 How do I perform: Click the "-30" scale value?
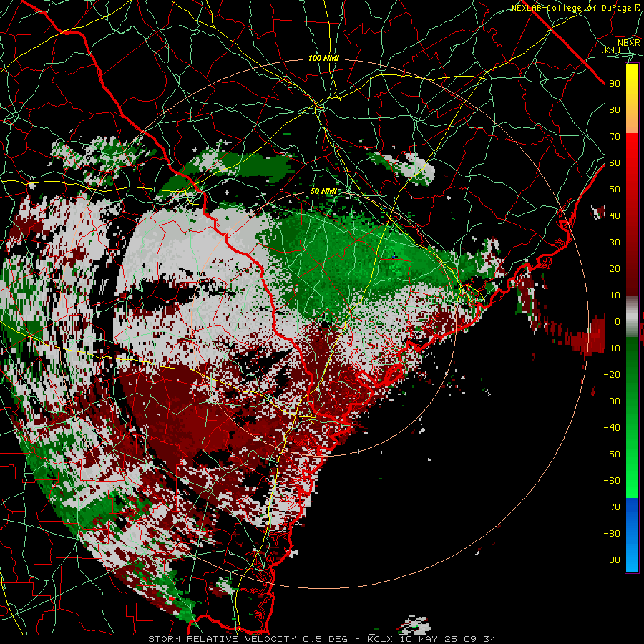pyautogui.click(x=612, y=401)
